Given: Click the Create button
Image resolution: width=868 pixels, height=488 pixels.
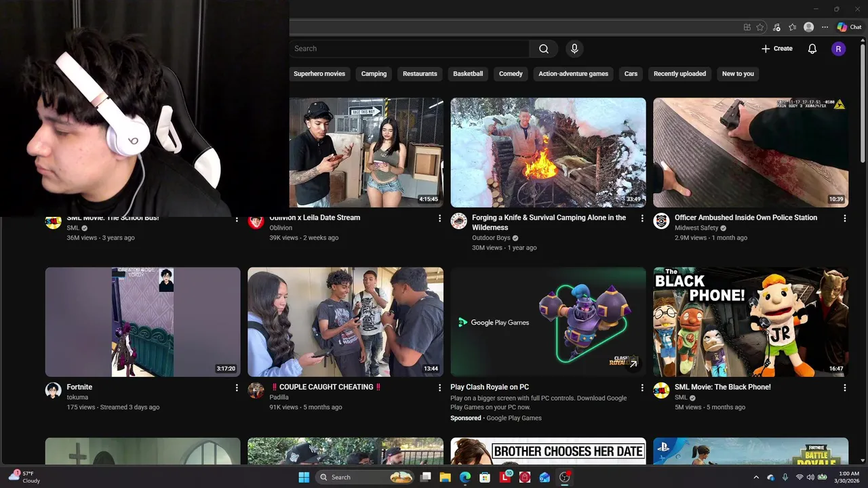Looking at the screenshot, I should point(777,49).
